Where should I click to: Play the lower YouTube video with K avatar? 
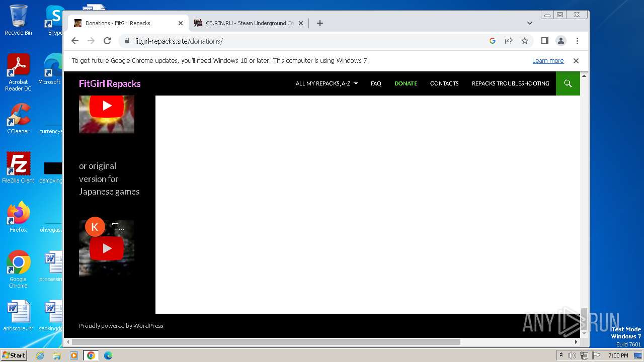pos(107,248)
